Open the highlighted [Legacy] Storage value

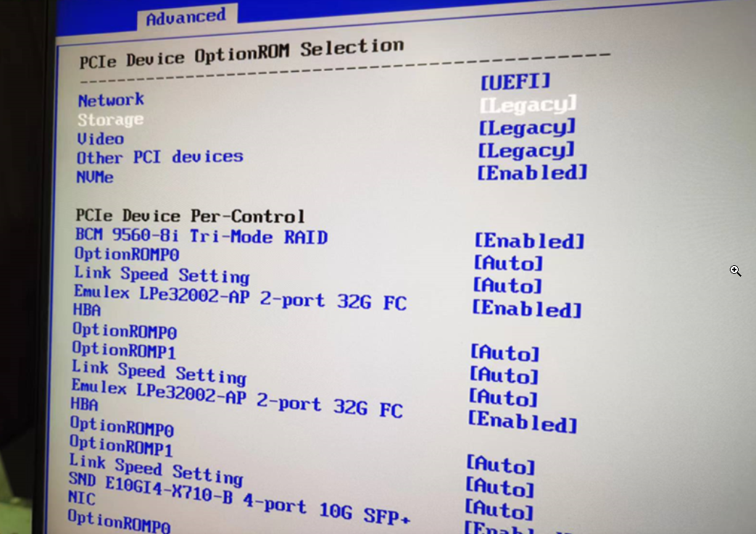point(528,104)
